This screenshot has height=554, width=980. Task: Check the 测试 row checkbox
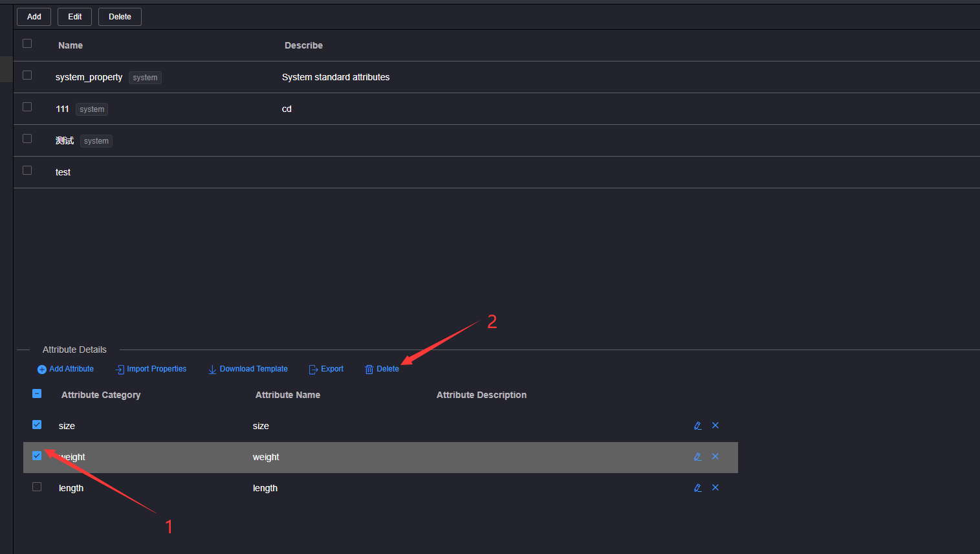[27, 138]
